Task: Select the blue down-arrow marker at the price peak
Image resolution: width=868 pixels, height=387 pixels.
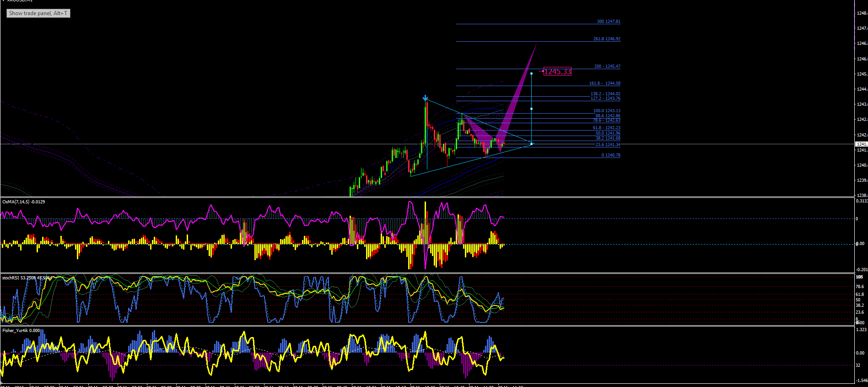Action: click(426, 98)
